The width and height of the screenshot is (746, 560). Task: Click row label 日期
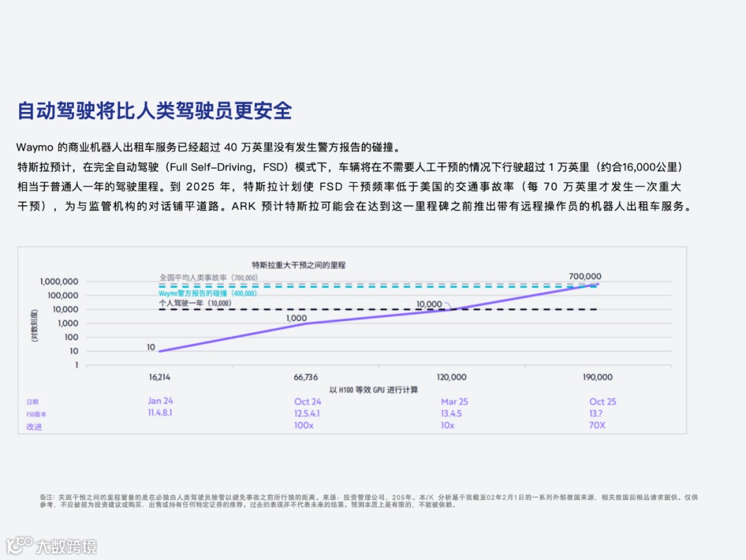tap(32, 402)
